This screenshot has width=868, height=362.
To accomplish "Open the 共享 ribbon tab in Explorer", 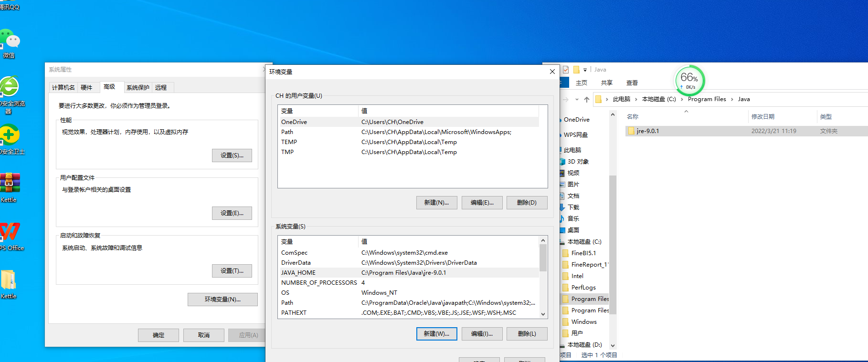I will pos(607,83).
